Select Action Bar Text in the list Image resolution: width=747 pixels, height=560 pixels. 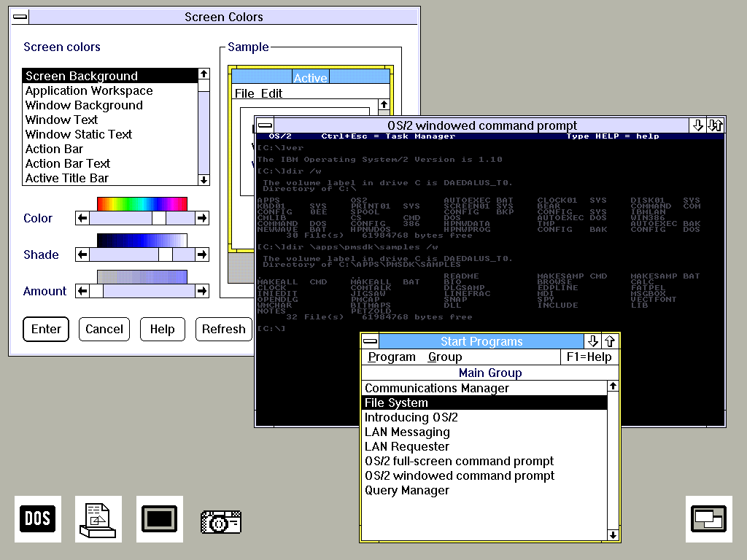110,163
